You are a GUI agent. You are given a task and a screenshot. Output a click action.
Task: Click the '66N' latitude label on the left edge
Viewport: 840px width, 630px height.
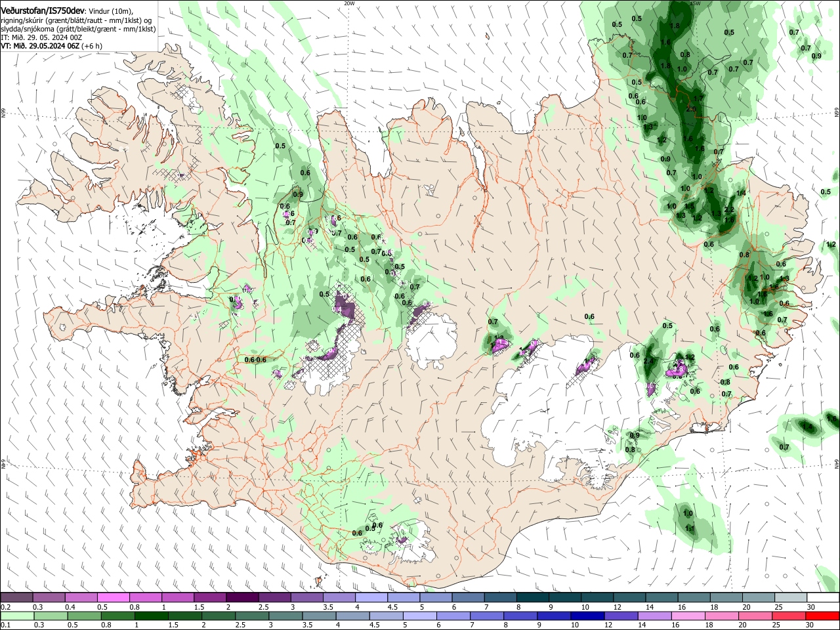coord(3,114)
